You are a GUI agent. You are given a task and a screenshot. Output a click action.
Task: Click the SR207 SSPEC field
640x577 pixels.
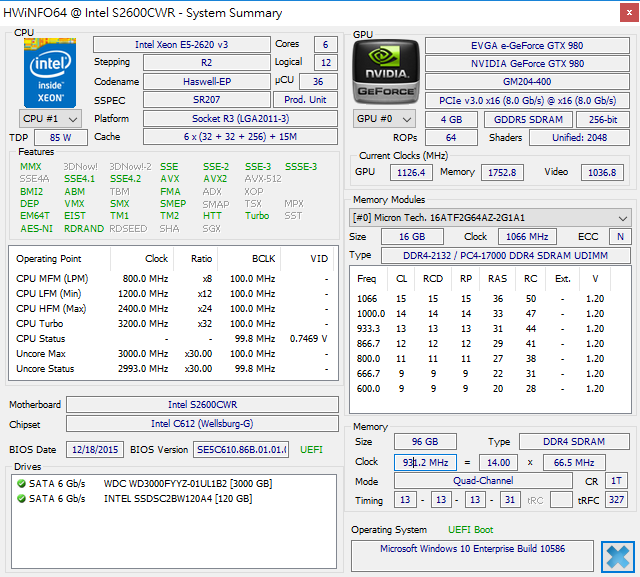point(207,100)
